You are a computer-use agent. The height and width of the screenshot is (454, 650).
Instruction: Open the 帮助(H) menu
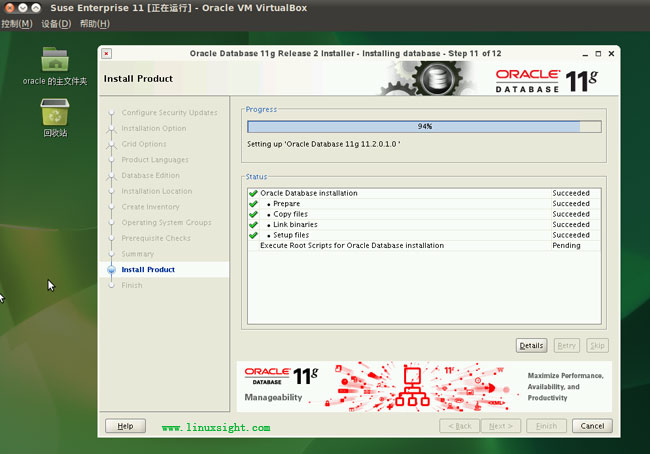[x=95, y=24]
